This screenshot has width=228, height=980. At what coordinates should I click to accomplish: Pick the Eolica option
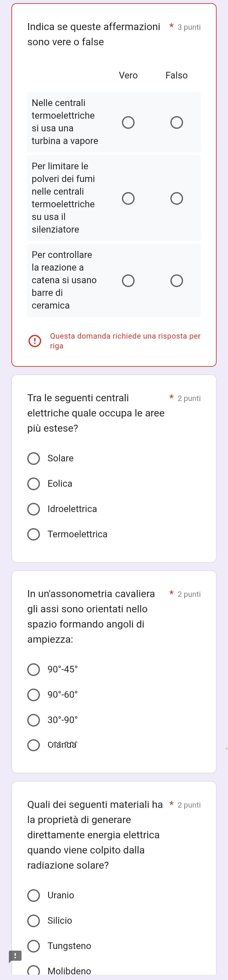(x=34, y=484)
